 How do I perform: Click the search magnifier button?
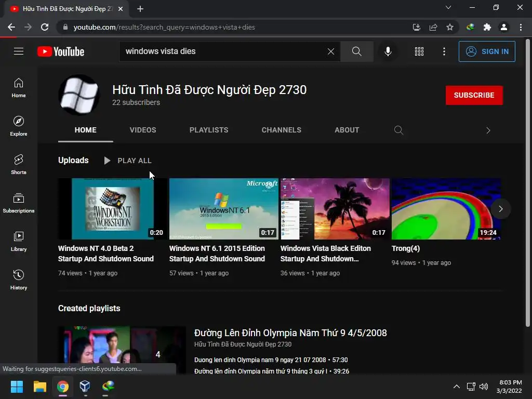356,51
